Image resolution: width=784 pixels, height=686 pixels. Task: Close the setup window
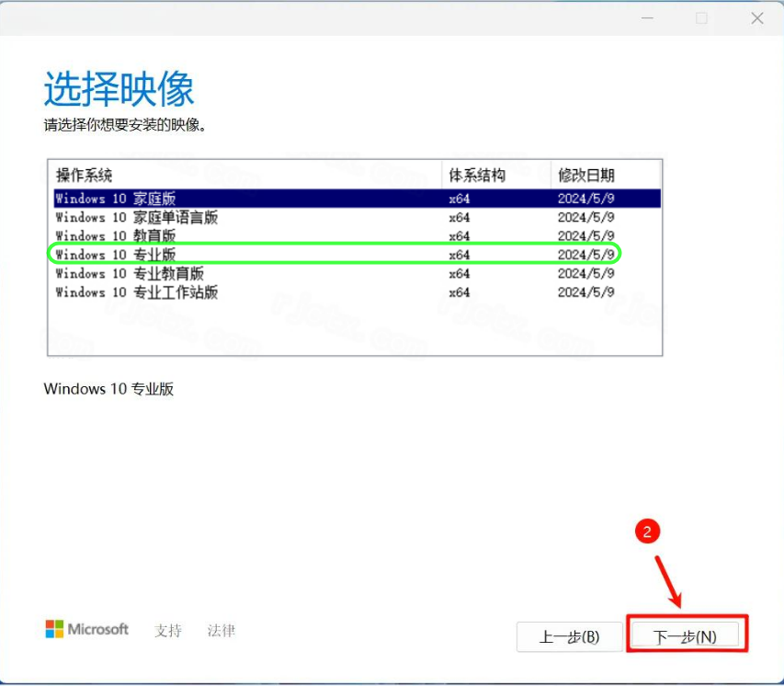coord(757,18)
